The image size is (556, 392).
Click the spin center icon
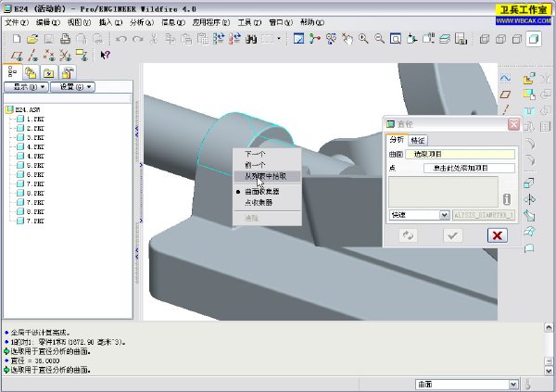click(x=314, y=38)
